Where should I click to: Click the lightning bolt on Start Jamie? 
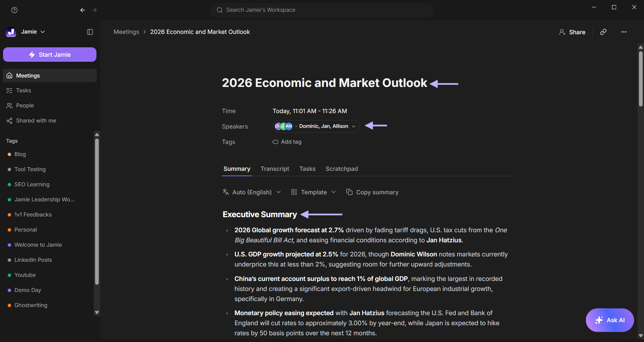point(32,55)
